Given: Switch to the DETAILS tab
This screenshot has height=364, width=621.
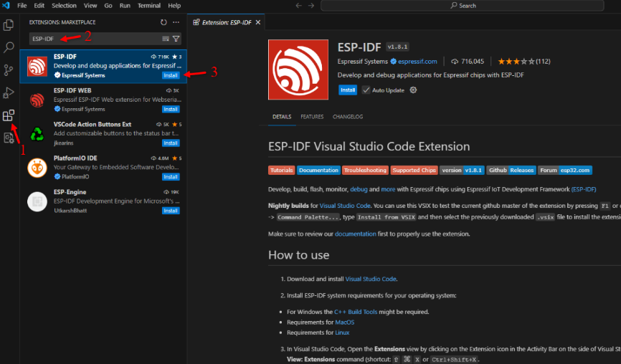Looking at the screenshot, I should [282, 117].
